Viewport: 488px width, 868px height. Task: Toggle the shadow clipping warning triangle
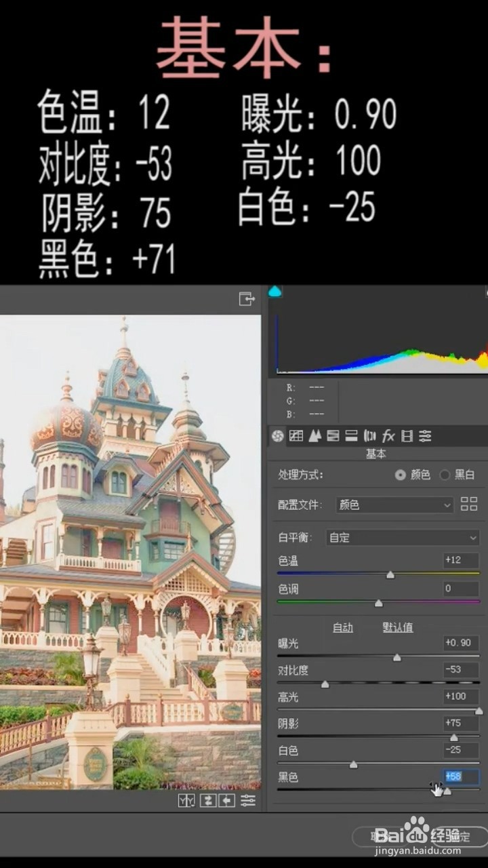click(x=274, y=292)
